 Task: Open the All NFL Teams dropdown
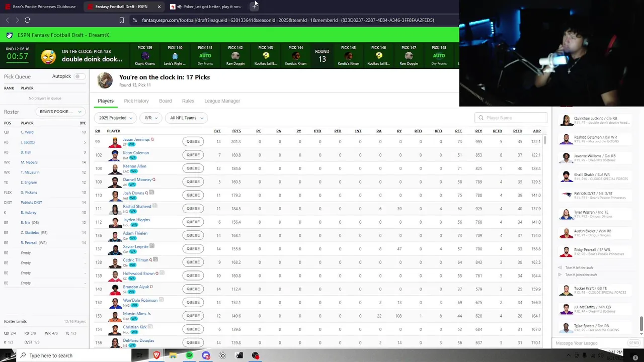186,118
